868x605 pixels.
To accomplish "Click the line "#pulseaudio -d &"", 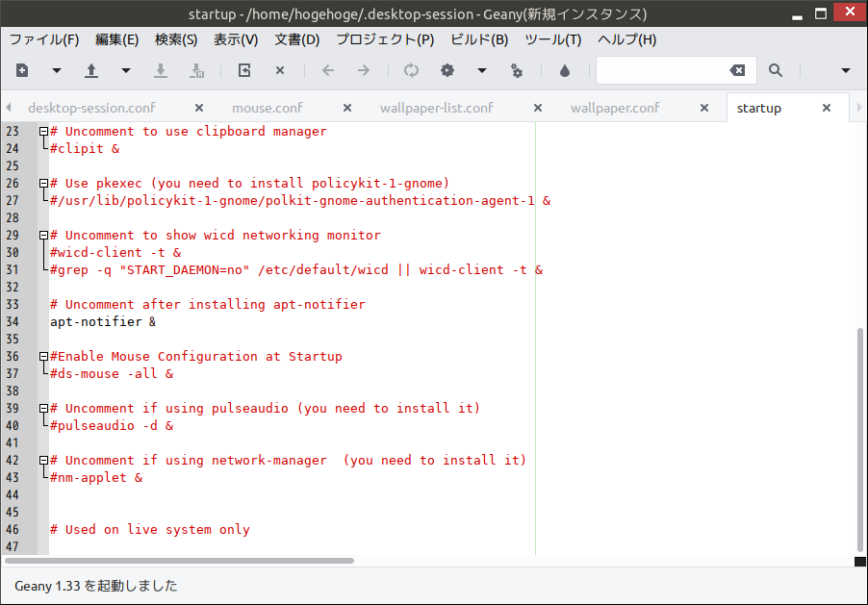I will [x=112, y=426].
